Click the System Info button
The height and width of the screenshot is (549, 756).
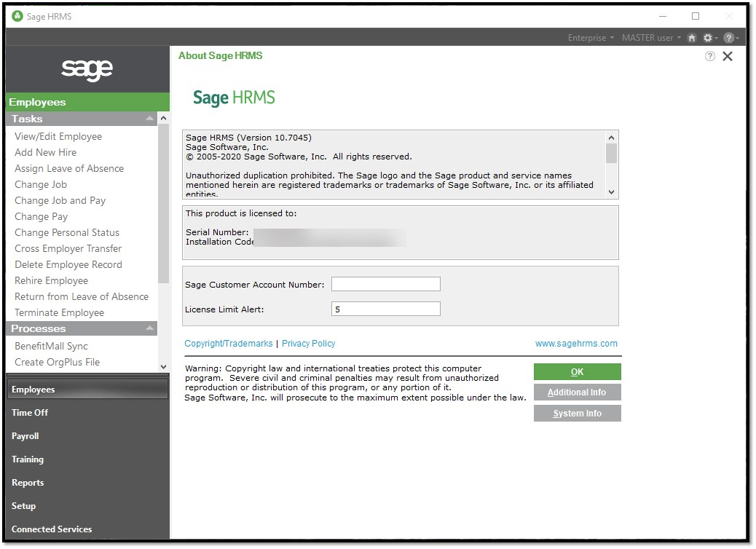(x=577, y=413)
